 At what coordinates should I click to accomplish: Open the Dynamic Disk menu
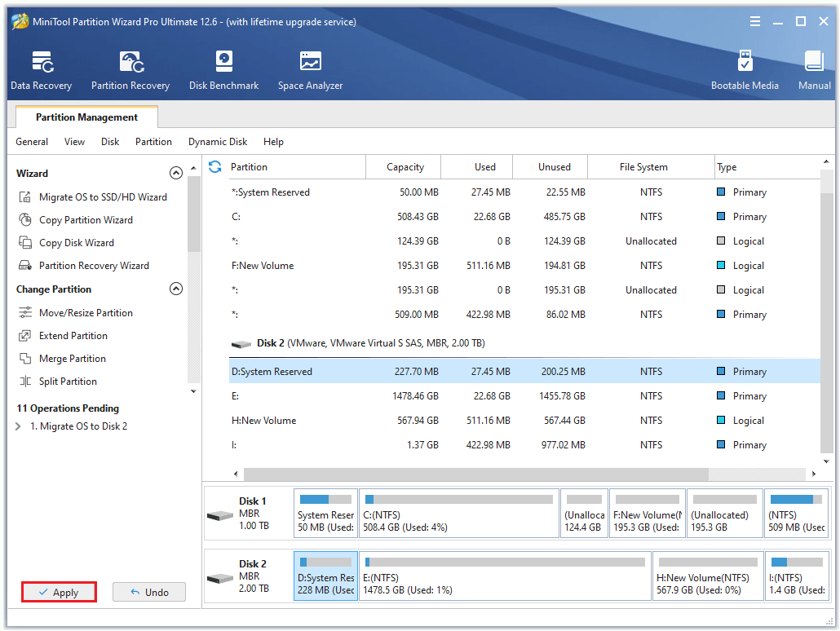[x=218, y=141]
